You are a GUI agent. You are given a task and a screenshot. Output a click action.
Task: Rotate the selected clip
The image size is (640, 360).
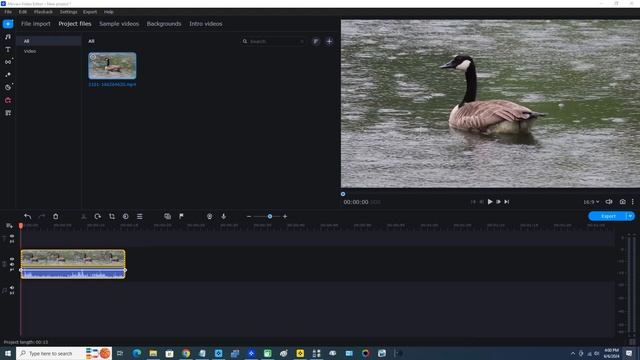tap(98, 216)
